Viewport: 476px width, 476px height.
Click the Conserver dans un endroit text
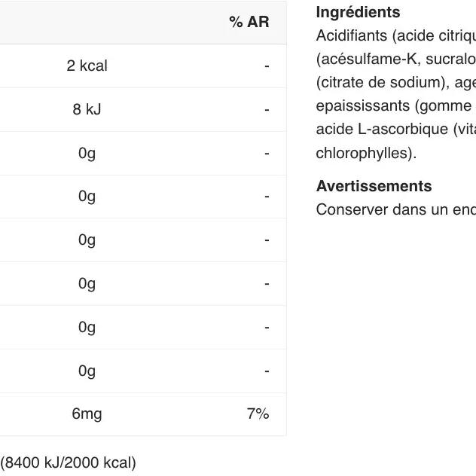coord(395,209)
